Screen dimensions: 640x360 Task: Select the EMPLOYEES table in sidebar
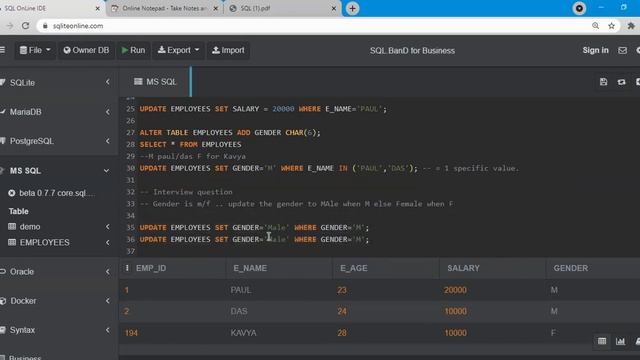pos(44,242)
